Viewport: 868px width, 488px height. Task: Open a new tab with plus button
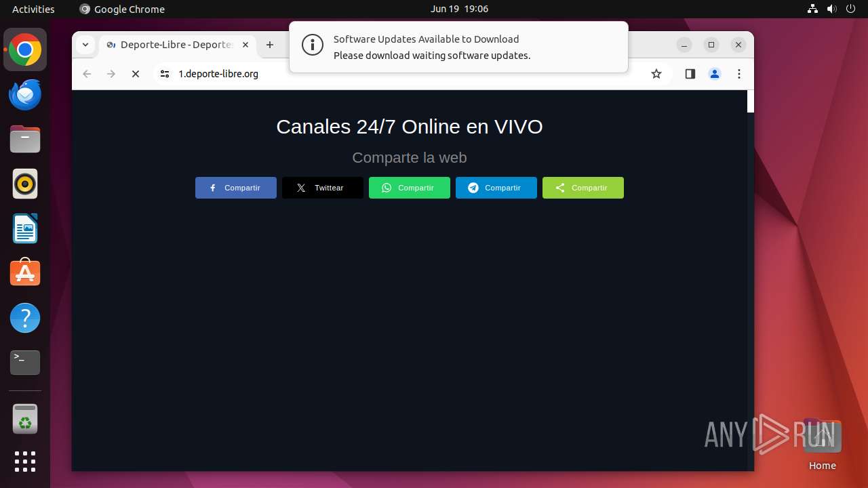coord(270,45)
